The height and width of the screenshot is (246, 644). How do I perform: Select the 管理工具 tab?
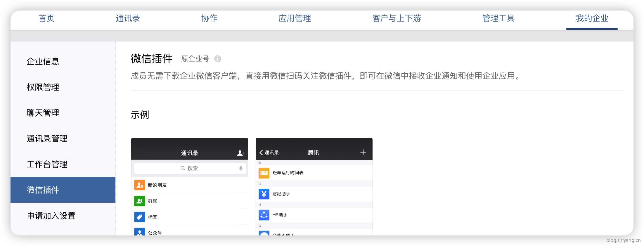pos(498,18)
